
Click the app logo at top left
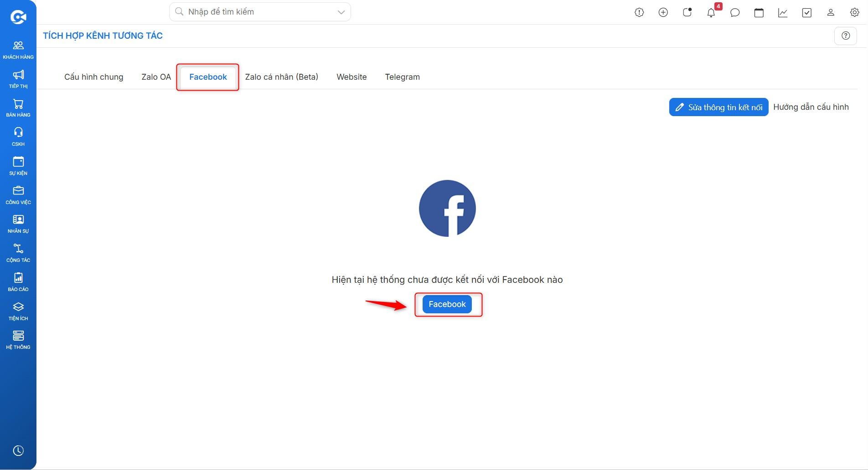(18, 17)
